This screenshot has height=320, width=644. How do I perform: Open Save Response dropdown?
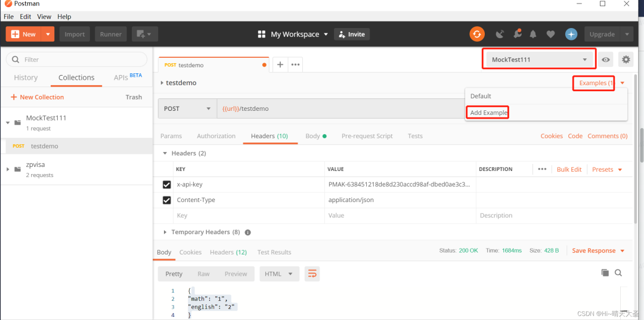pyautogui.click(x=599, y=251)
